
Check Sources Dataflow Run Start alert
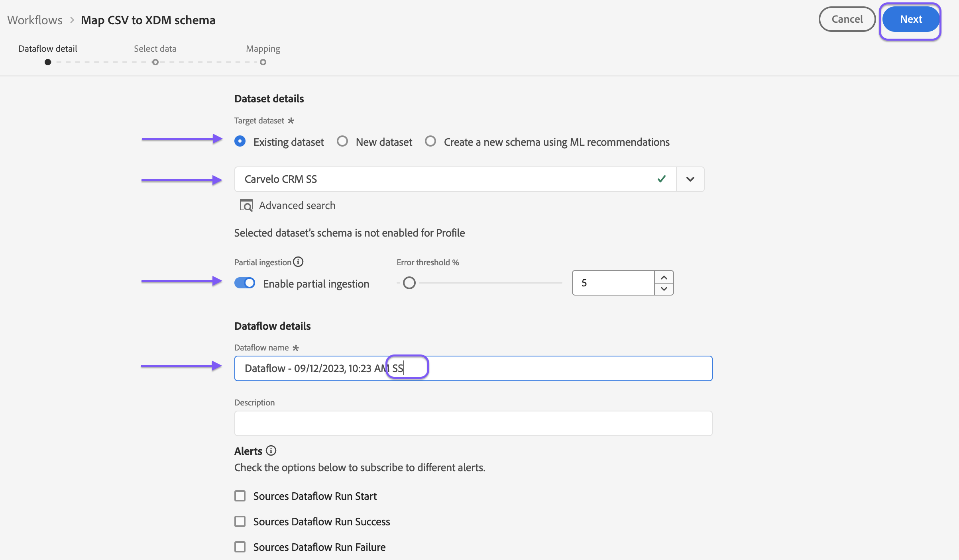click(240, 496)
